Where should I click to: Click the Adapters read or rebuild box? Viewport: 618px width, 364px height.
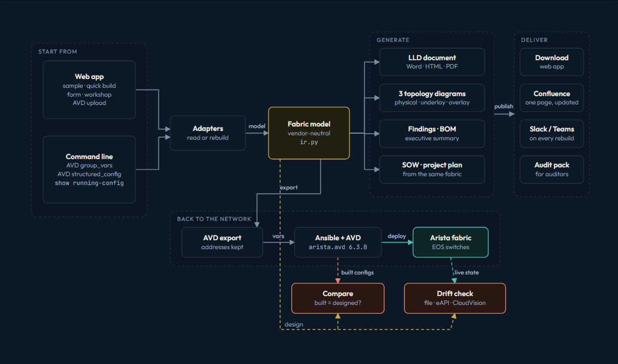pos(208,133)
